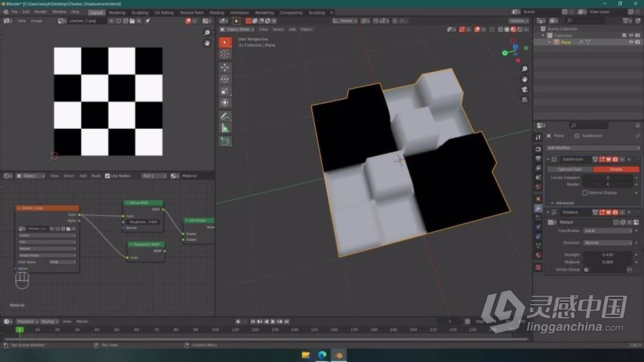Screen dimensions: 644x362
Task: Open the Render properties tab icon
Action: coord(539,149)
